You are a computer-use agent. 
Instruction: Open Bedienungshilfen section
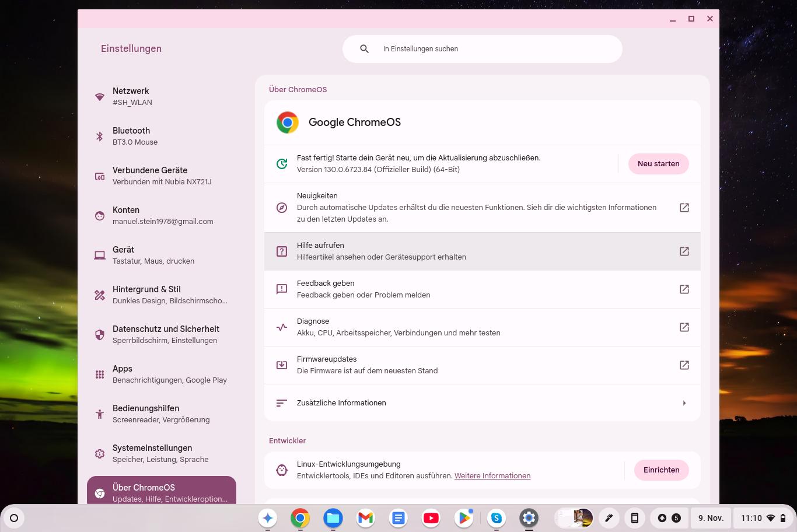point(162,414)
